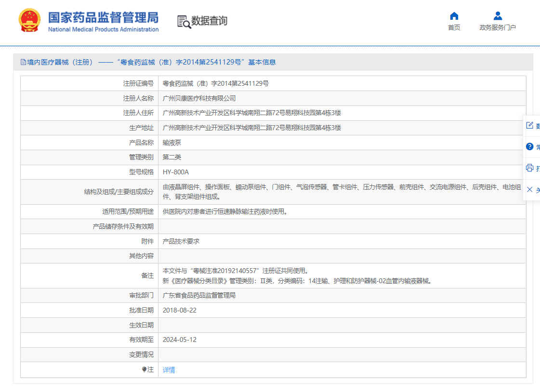This screenshot has height=392, width=540.
Task: Click the HY-800A model value
Action: [x=176, y=172]
